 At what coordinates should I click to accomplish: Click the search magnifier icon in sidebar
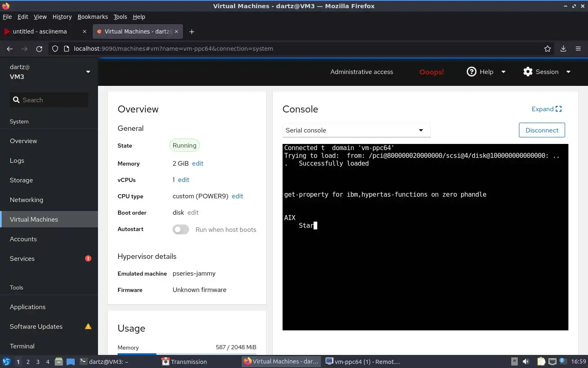tap(16, 100)
